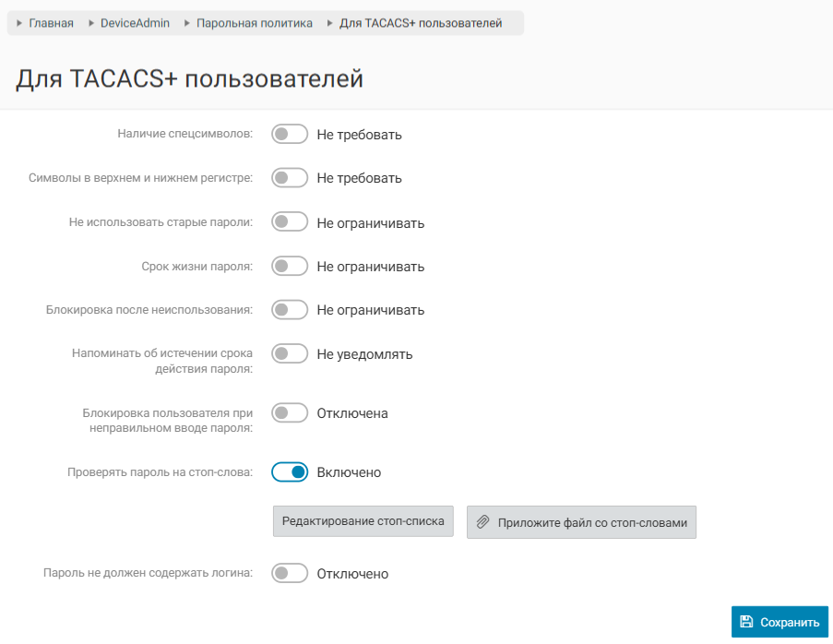Enable Блокировка после неиспользования switch
The image size is (833, 644).
[x=289, y=310]
